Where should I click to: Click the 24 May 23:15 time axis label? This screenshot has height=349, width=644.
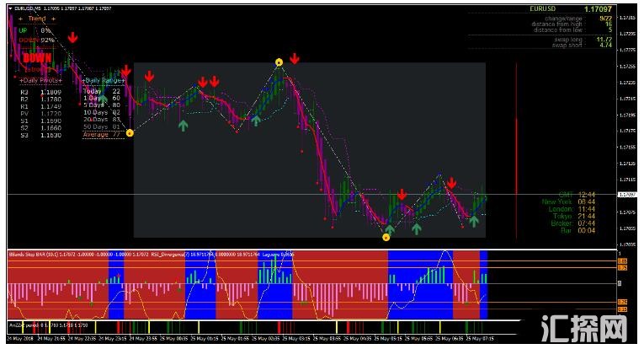(113, 339)
